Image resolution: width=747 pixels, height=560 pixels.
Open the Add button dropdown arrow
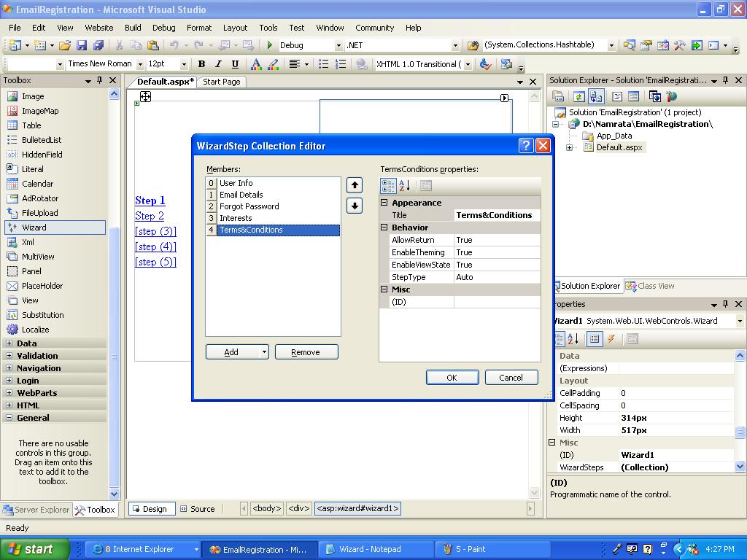tap(264, 352)
